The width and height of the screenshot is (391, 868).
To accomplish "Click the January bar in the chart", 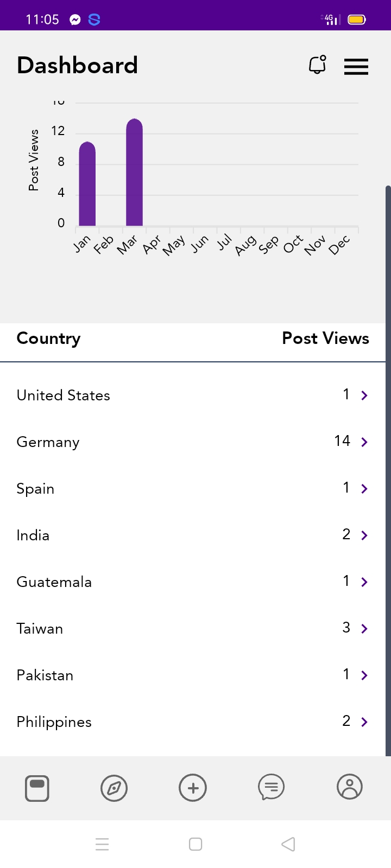I will pyautogui.click(x=87, y=183).
